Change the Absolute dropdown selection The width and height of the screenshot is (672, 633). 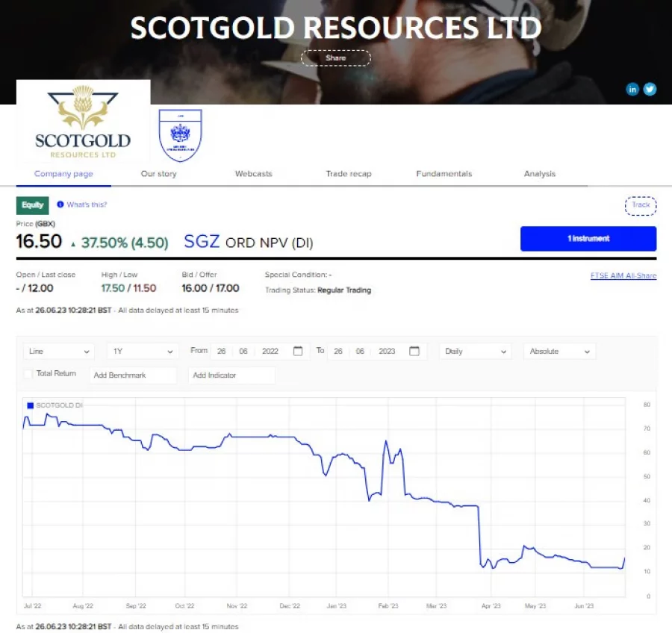(559, 351)
